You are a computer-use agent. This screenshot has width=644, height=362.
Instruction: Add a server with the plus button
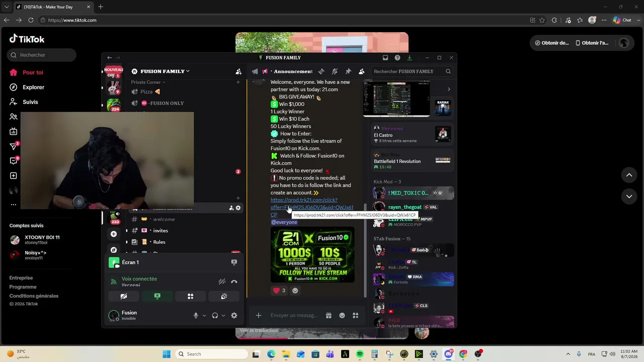tap(114, 234)
